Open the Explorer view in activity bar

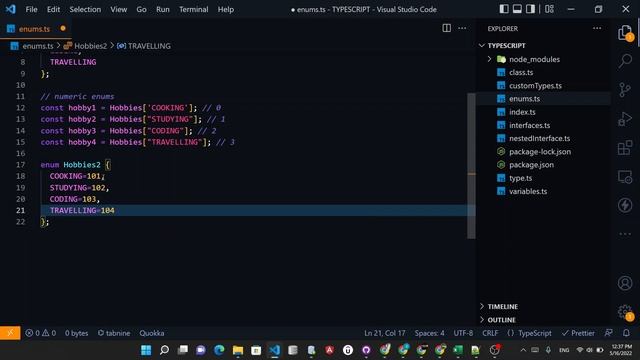pyautogui.click(x=625, y=33)
